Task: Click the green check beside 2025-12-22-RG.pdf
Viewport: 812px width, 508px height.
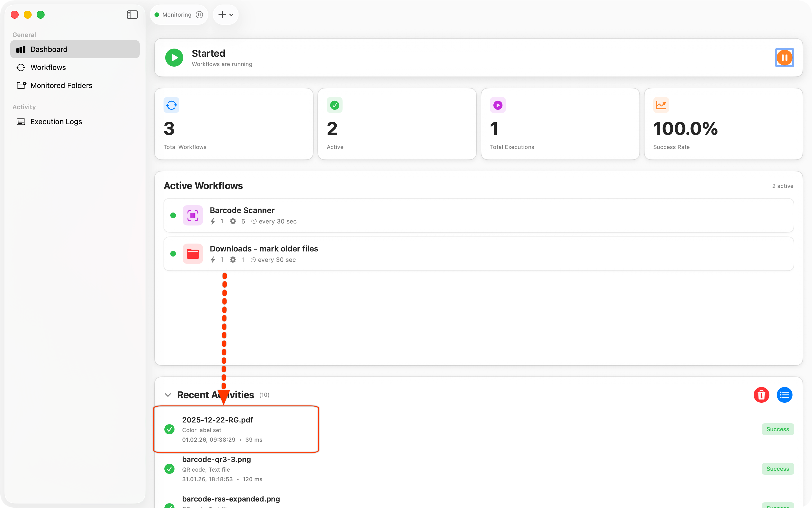Action: (x=169, y=429)
